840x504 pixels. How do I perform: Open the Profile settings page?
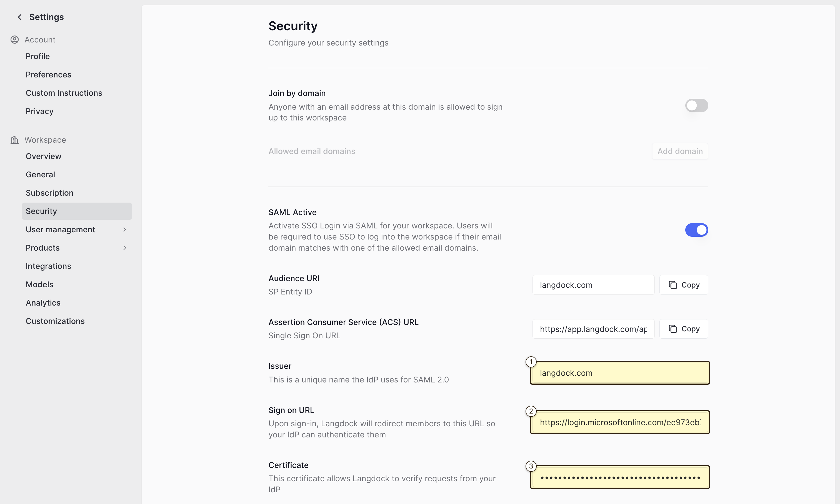38,56
